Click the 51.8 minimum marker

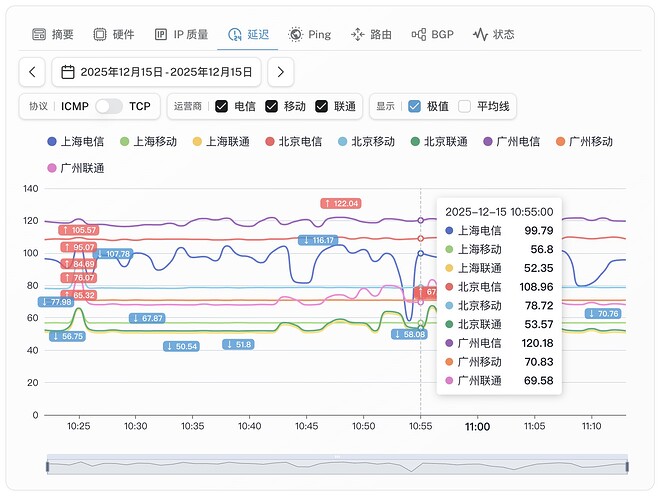click(x=238, y=345)
